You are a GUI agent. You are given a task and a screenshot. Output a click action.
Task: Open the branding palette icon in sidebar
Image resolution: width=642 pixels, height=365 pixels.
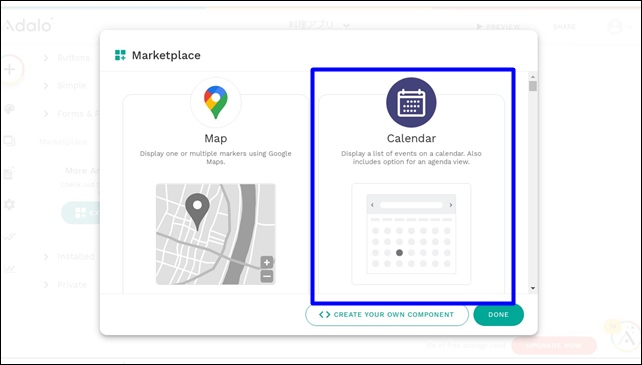click(9, 109)
